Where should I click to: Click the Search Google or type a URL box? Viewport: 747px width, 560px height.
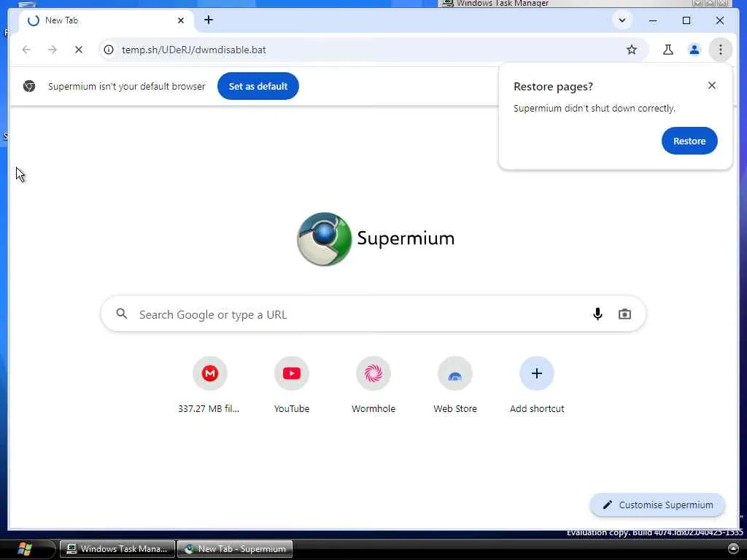pos(373,314)
